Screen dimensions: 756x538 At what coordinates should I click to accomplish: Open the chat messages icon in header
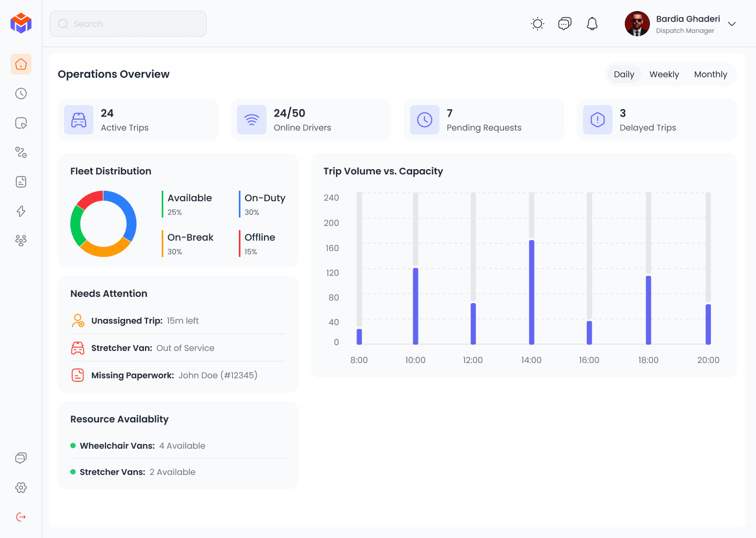click(565, 24)
